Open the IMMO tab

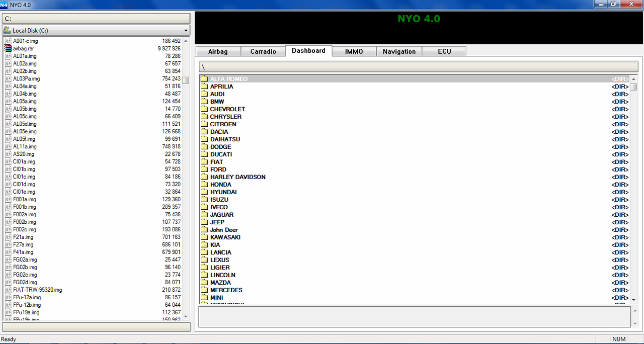pyautogui.click(x=354, y=51)
